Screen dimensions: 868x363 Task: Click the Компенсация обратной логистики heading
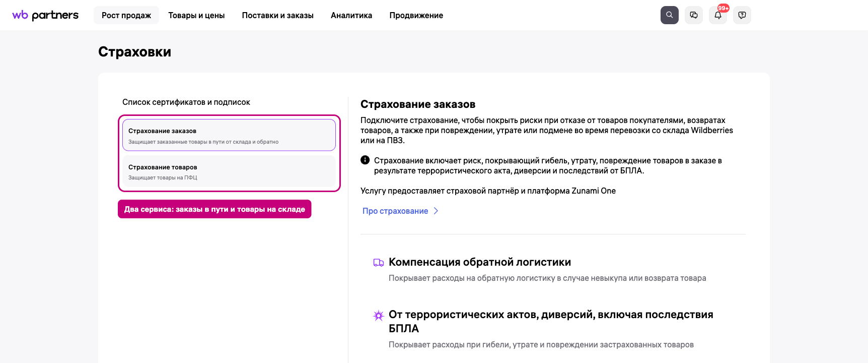click(x=480, y=262)
